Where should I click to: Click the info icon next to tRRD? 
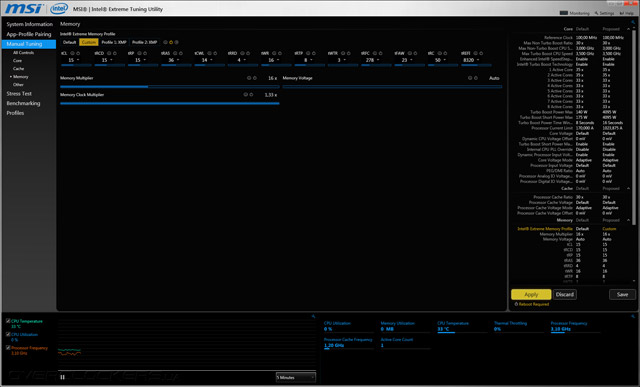click(x=242, y=53)
